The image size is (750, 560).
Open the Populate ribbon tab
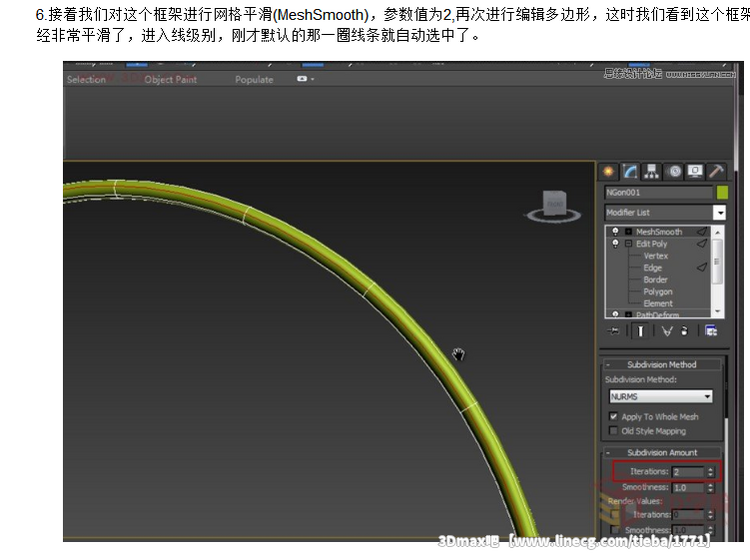[254, 79]
